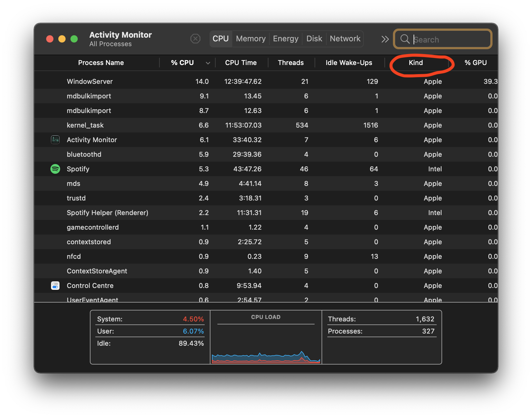Click the yellow minimize window button
The height and width of the screenshot is (418, 532).
[x=62, y=39]
